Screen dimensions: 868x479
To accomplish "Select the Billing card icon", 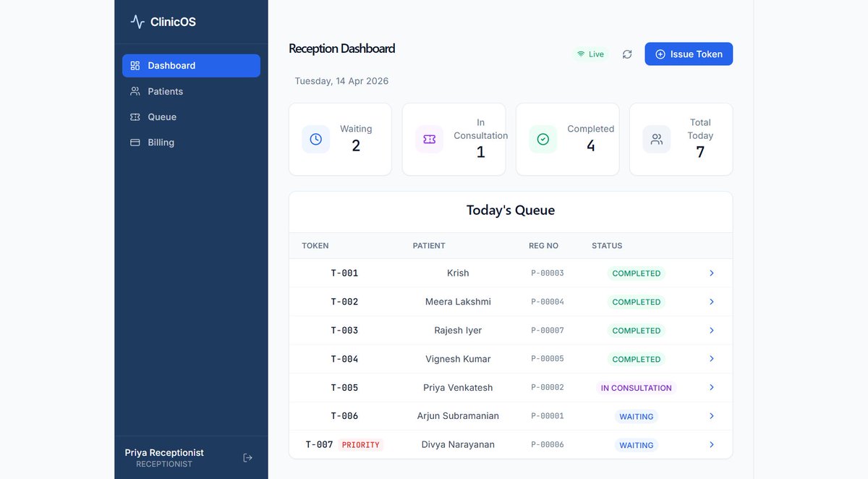I will [x=135, y=142].
